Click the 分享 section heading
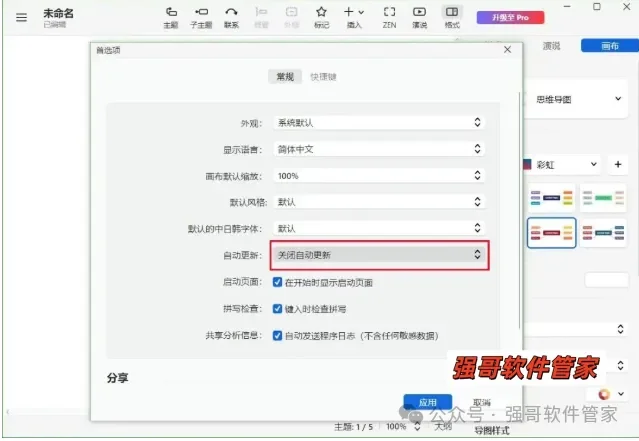 tap(117, 378)
